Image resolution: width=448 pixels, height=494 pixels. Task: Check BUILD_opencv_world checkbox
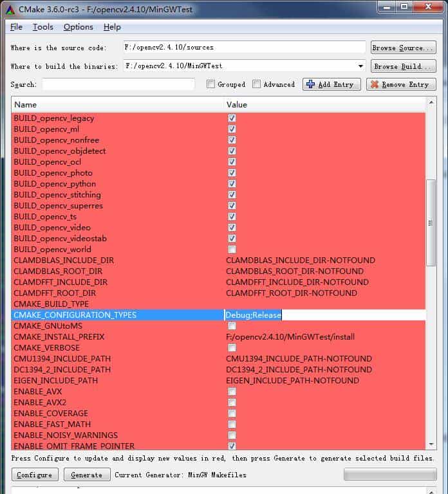(x=232, y=249)
